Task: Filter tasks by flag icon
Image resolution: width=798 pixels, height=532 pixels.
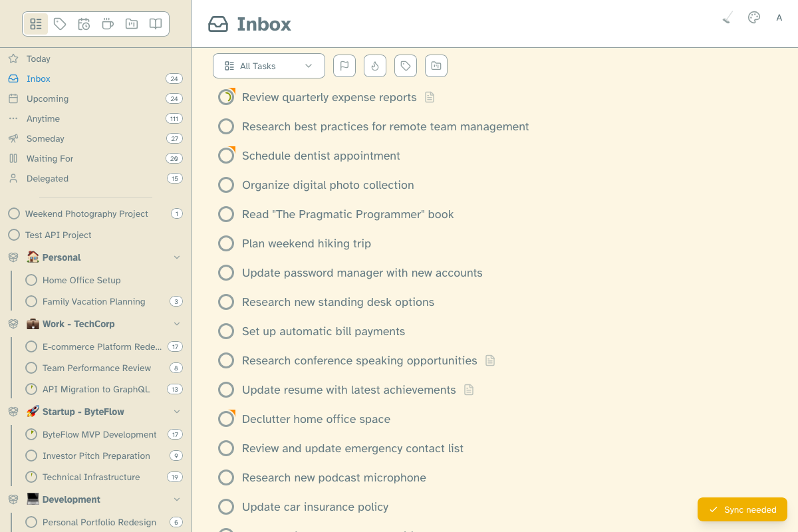Action: [344, 66]
